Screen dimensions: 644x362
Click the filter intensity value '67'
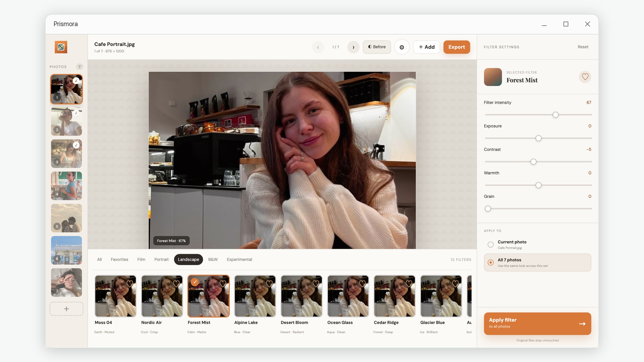tap(589, 103)
